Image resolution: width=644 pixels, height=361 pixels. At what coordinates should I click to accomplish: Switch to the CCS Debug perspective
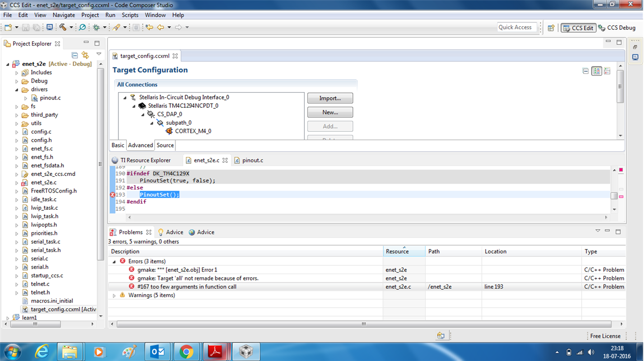click(617, 28)
